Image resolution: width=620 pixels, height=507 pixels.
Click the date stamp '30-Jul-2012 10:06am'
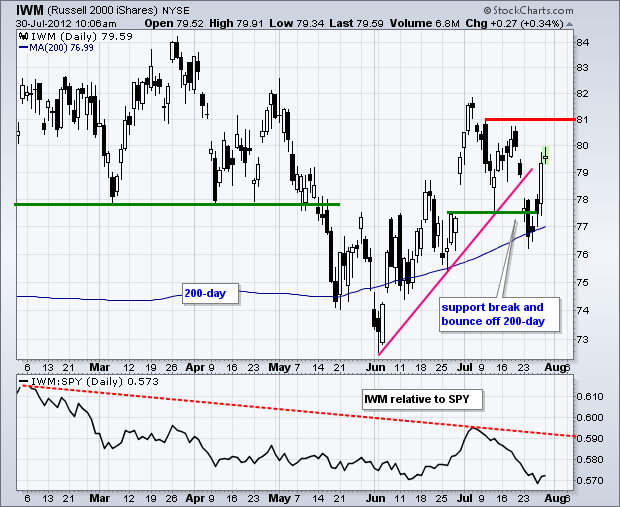[x=66, y=24]
